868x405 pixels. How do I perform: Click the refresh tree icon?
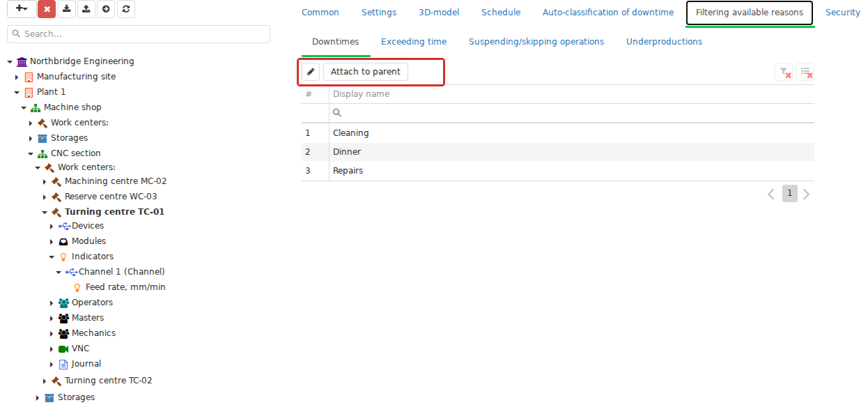(x=125, y=9)
